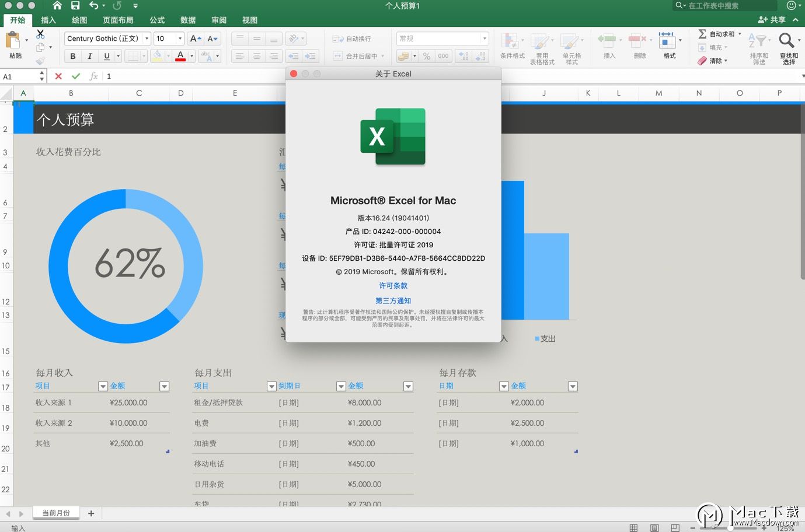This screenshot has height=532, width=805.
Task: Select column header B
Action: click(x=71, y=93)
